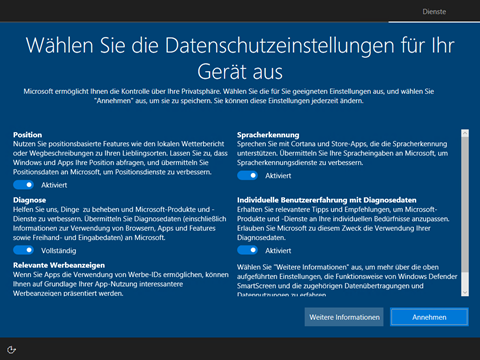Image resolution: width=480 pixels, height=360 pixels.
Task: Click the Weitere Informationen button
Action: click(x=344, y=317)
